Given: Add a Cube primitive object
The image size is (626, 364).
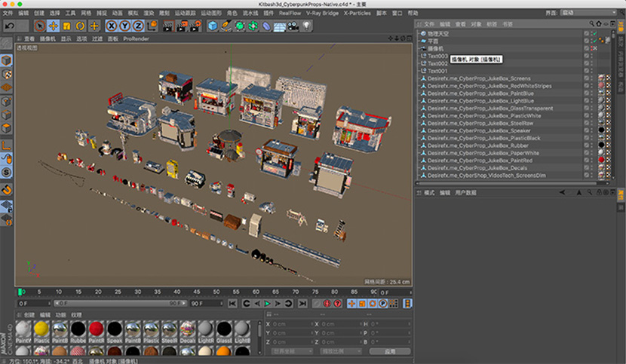Looking at the screenshot, I should tap(213, 26).
